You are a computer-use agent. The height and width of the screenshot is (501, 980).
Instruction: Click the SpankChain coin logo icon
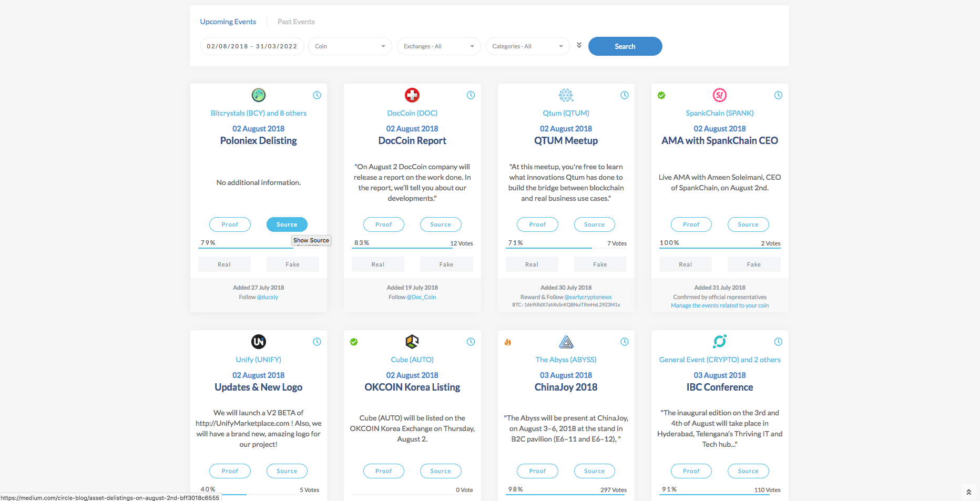point(720,95)
